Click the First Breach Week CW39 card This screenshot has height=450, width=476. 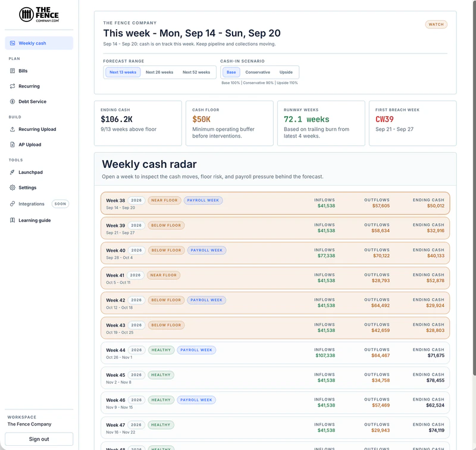[412, 123]
